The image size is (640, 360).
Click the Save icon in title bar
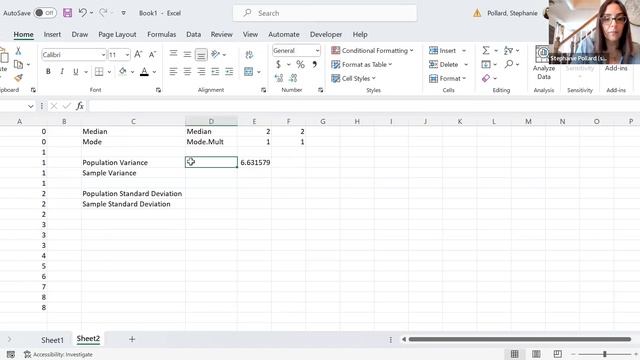(x=67, y=13)
